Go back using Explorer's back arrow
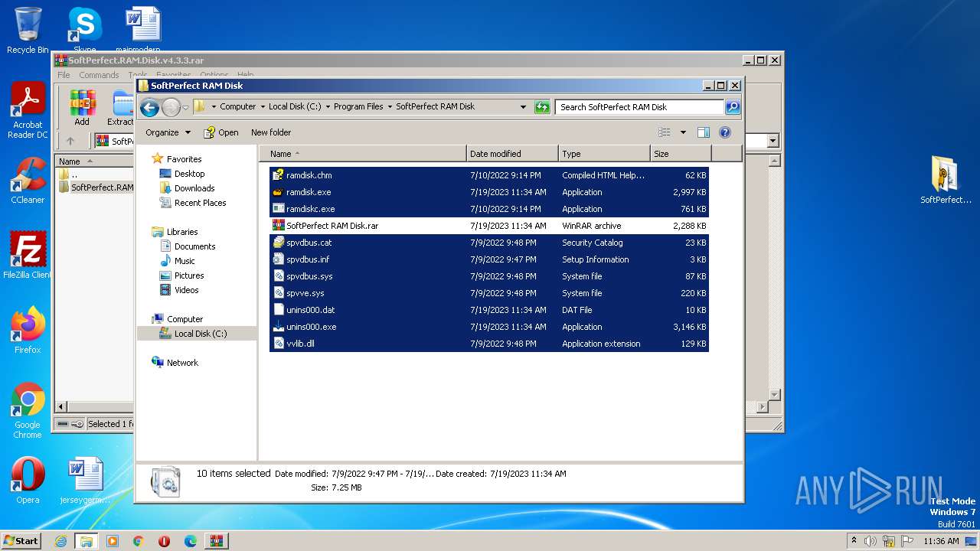 [149, 107]
